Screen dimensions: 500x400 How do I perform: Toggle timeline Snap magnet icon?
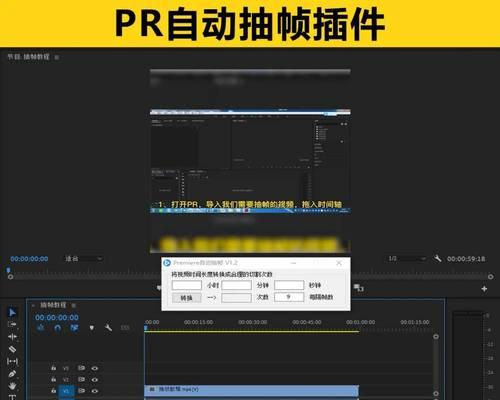58,328
